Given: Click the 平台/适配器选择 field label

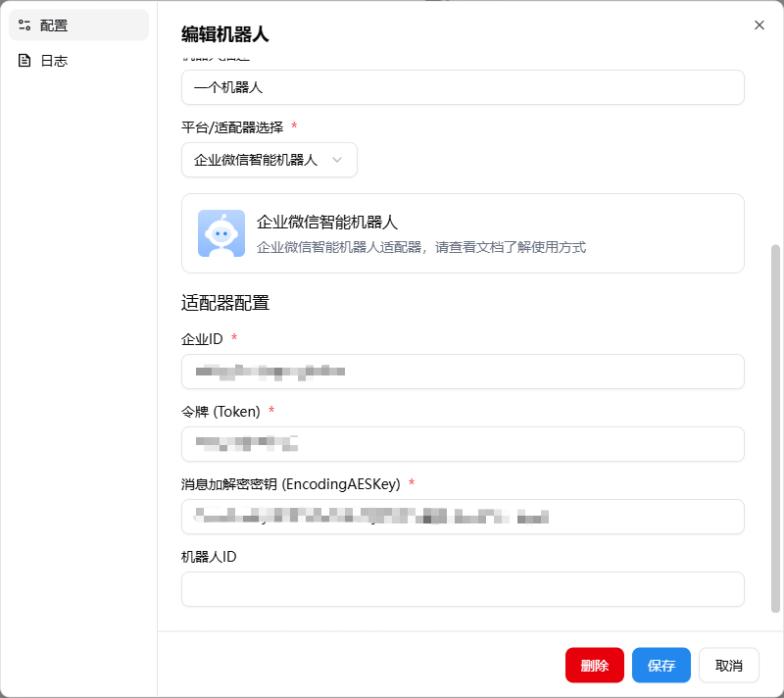Looking at the screenshot, I should tap(232, 127).
